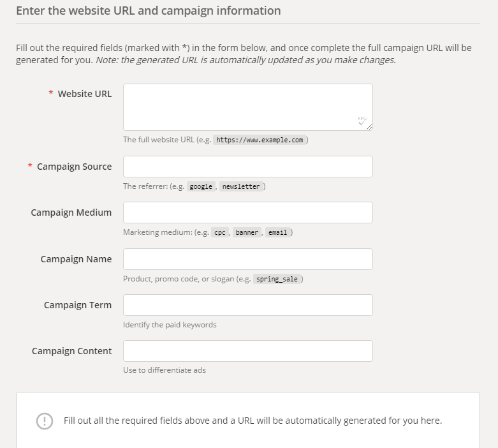
Task: Click the spell-check ABC icon in URL box
Action: [x=362, y=121]
